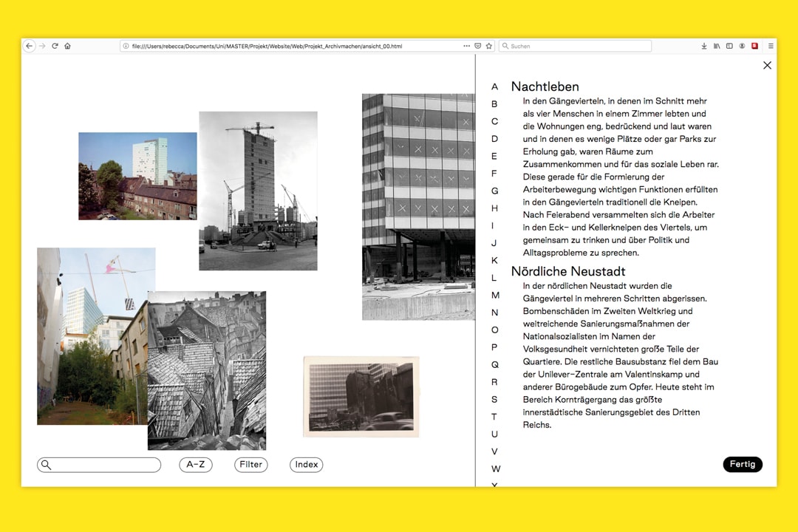Click the Suchen browser search field
This screenshot has width=798, height=532.
(x=575, y=46)
